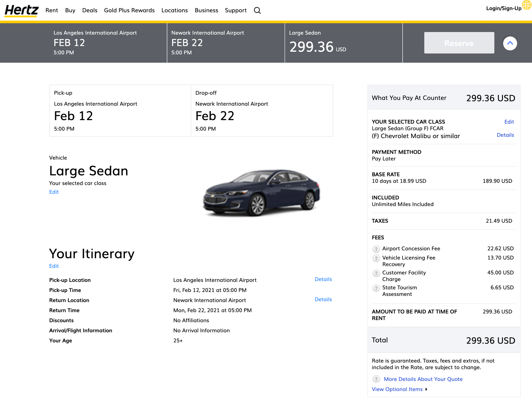Image resolution: width=532 pixels, height=402 pixels.
Task: Open help for Airport Concession Fee
Action: click(x=376, y=249)
